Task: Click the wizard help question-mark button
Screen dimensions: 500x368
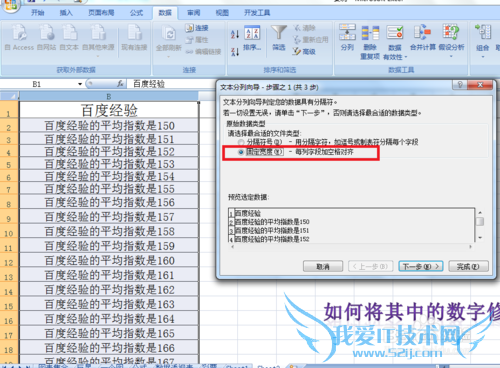Action: [x=460, y=85]
